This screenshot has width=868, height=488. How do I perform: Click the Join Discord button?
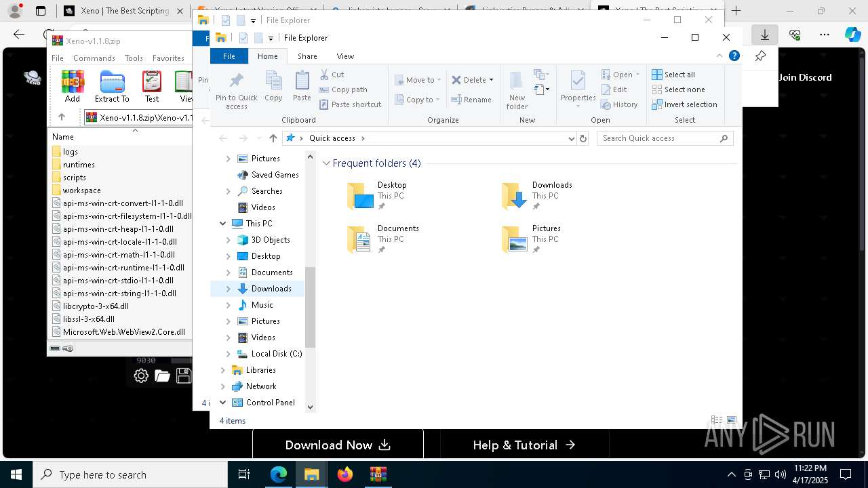click(x=805, y=77)
